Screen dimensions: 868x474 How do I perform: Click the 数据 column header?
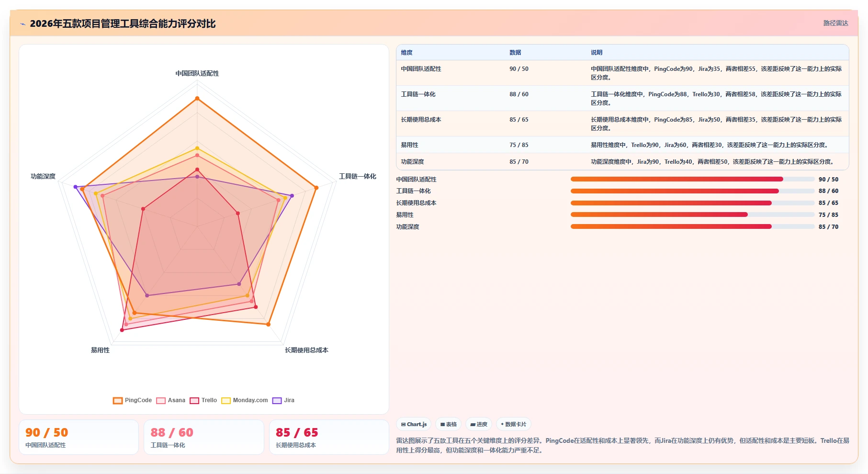pyautogui.click(x=515, y=53)
